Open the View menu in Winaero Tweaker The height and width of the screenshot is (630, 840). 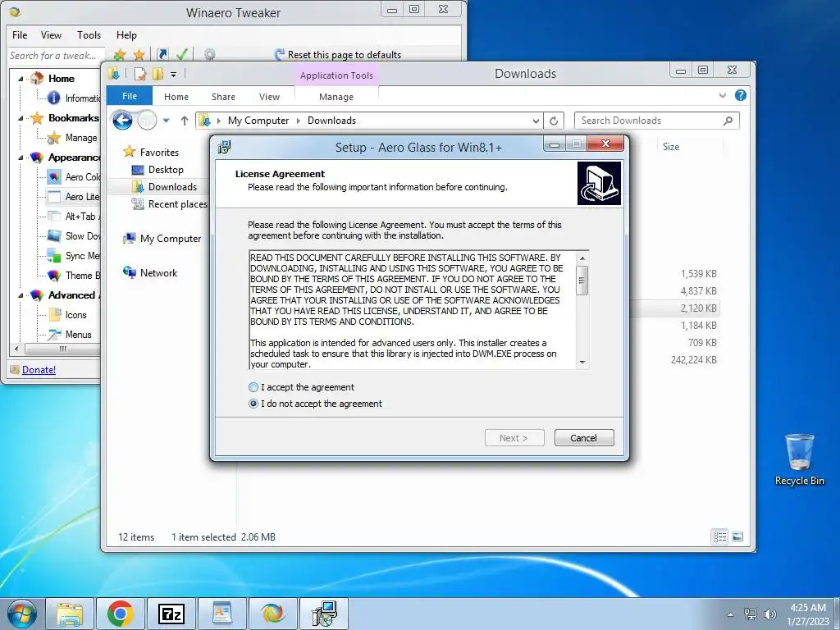pos(51,35)
